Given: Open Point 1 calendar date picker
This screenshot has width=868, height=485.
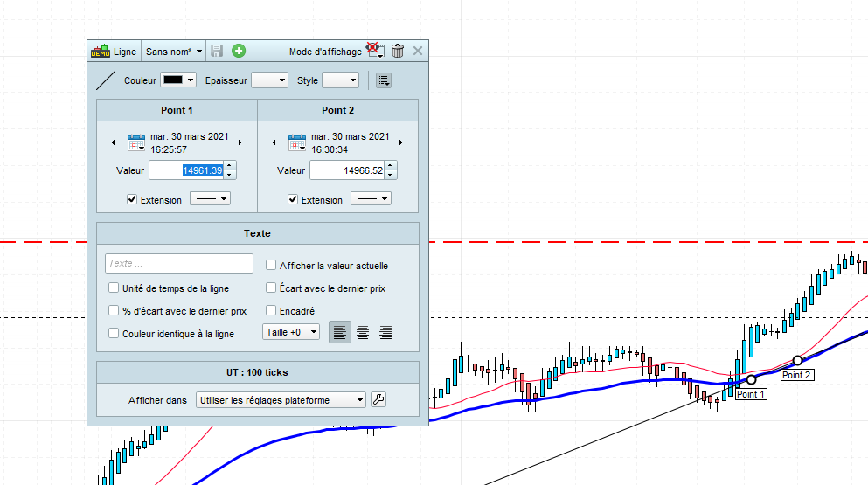Looking at the screenshot, I should [x=136, y=142].
